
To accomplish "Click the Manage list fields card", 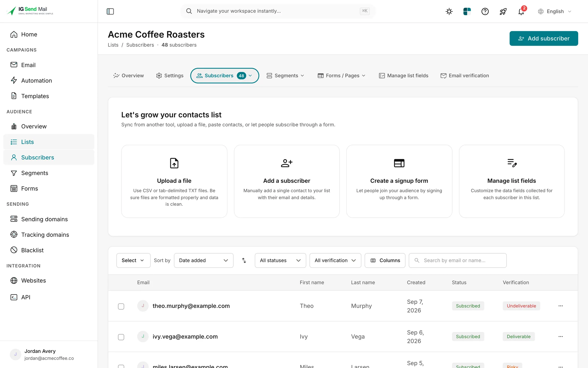I will point(512,181).
